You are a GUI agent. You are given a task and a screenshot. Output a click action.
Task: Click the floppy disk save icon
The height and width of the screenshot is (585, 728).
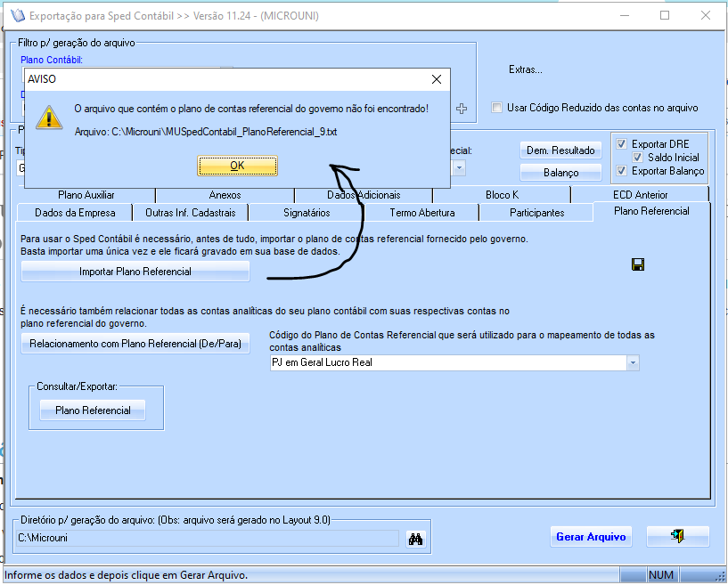(638, 264)
